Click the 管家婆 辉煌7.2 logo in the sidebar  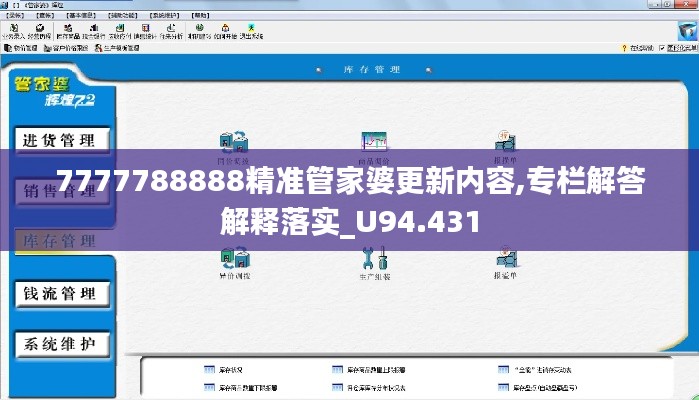[x=55, y=91]
